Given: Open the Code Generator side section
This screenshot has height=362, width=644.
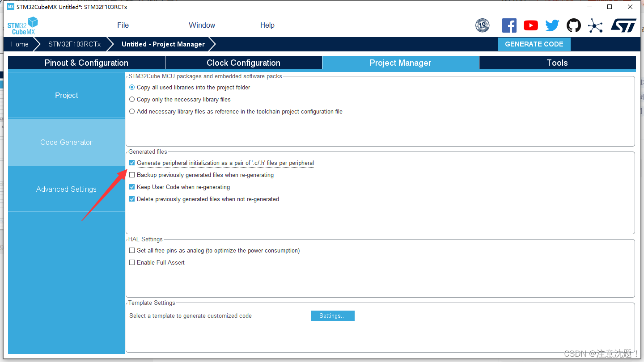Looking at the screenshot, I should coord(66,142).
